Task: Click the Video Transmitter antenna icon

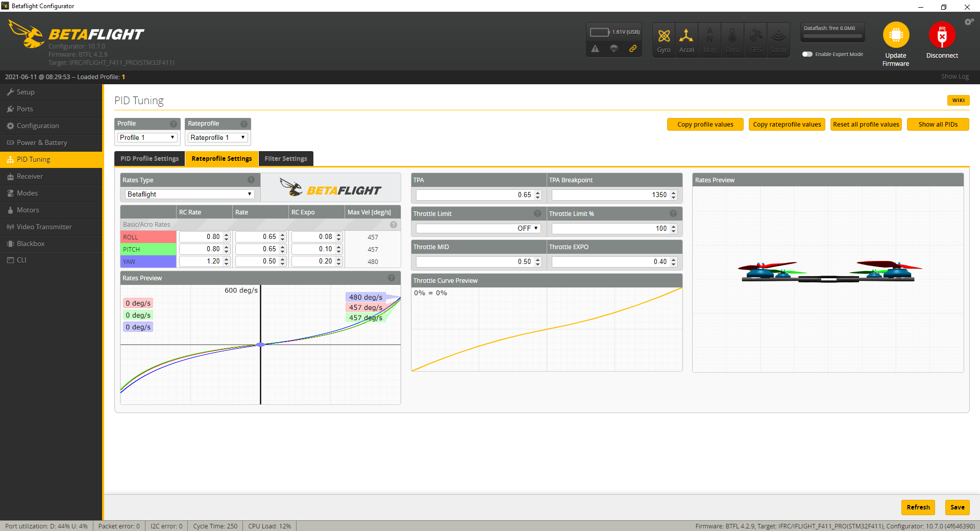Action: point(10,227)
